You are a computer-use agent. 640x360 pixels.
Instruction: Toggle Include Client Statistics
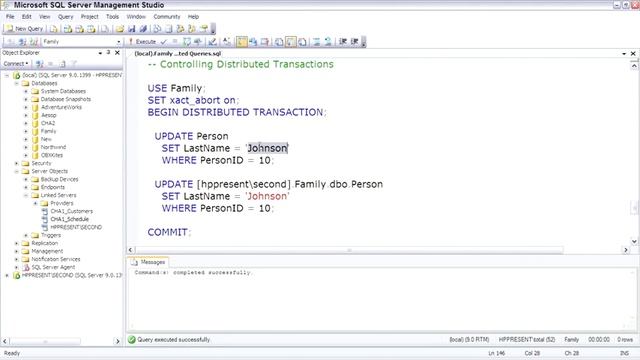253,42
